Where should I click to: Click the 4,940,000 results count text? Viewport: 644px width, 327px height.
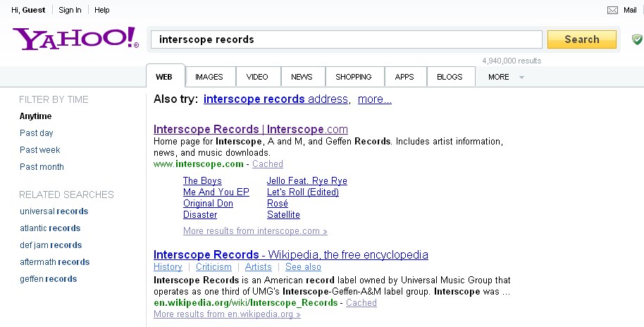pyautogui.click(x=512, y=61)
